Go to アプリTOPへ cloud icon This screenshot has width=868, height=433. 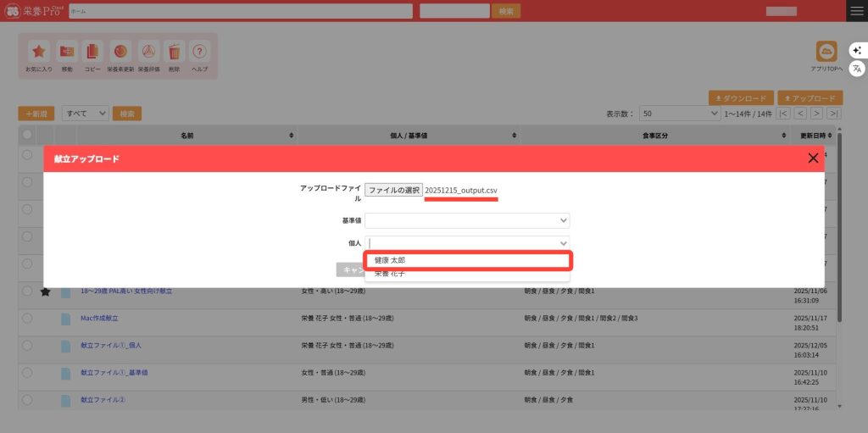pos(826,52)
